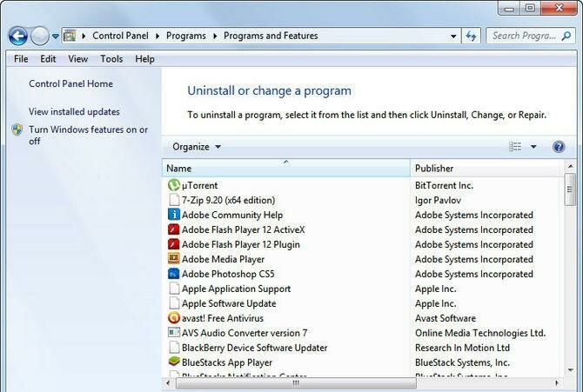Open view options dropdown arrow
Viewport: 583px width, 392px height.
(533, 147)
